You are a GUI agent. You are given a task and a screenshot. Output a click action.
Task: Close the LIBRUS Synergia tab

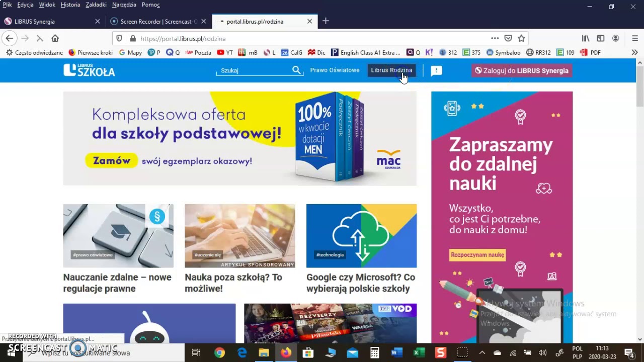pos(98,21)
